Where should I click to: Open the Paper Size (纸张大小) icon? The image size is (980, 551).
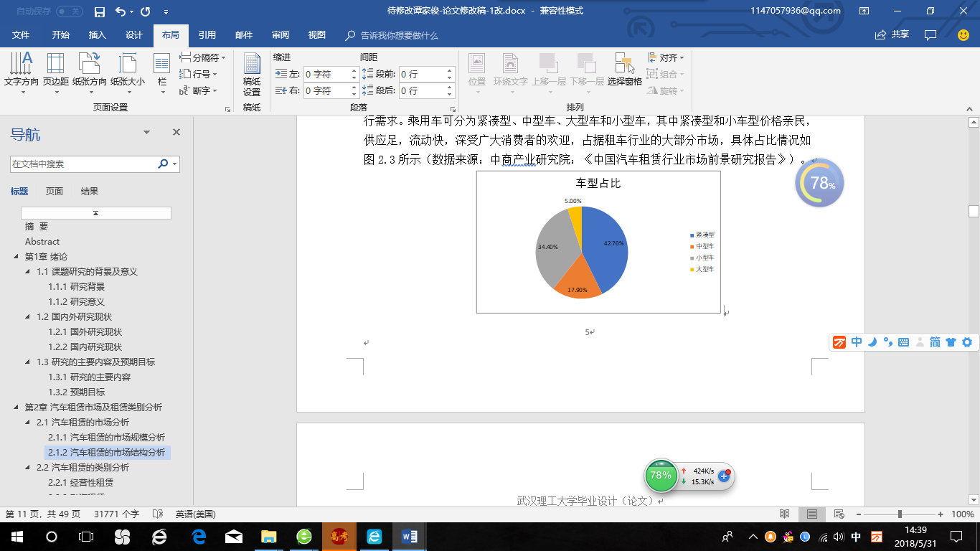tap(128, 70)
